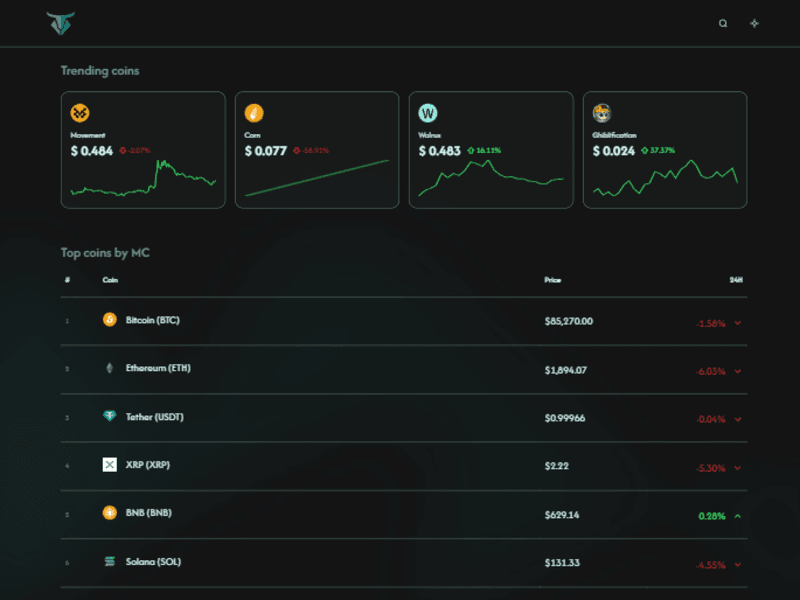This screenshot has width=800, height=600.
Task: Click the Tether price $0.99966
Action: click(x=565, y=418)
